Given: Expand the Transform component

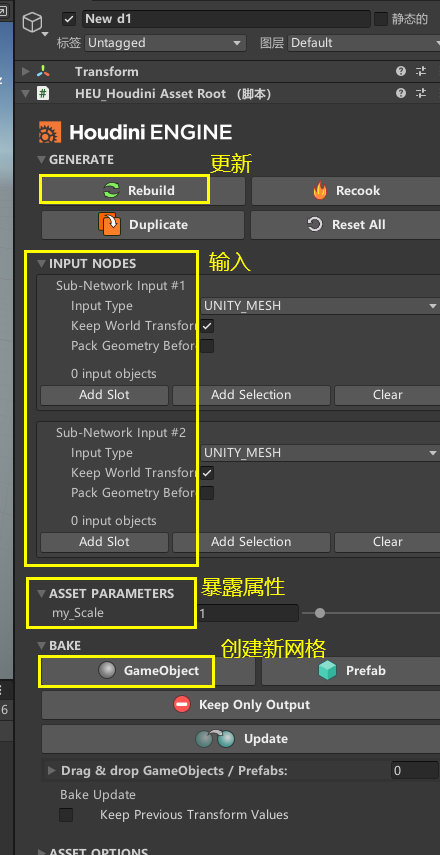Looking at the screenshot, I should coord(25,71).
